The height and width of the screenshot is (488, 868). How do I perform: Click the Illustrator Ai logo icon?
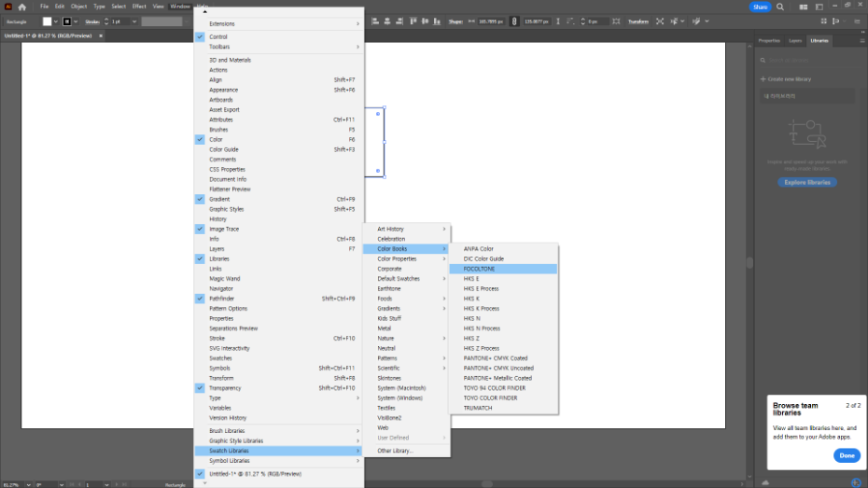[7, 7]
